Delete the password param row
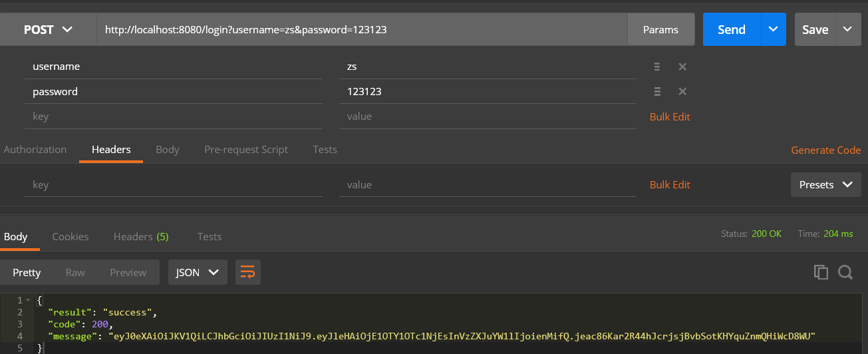This screenshot has width=868, height=354. (682, 91)
